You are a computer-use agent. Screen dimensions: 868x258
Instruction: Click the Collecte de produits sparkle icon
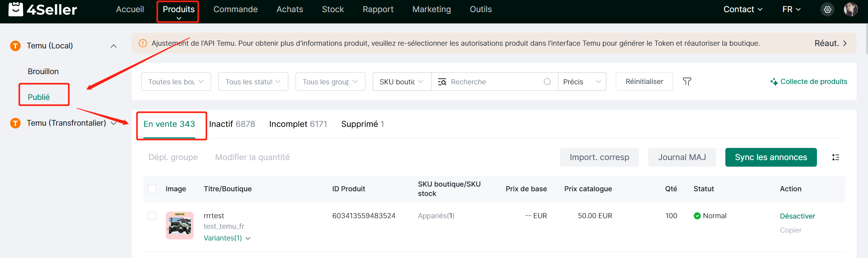tap(774, 82)
